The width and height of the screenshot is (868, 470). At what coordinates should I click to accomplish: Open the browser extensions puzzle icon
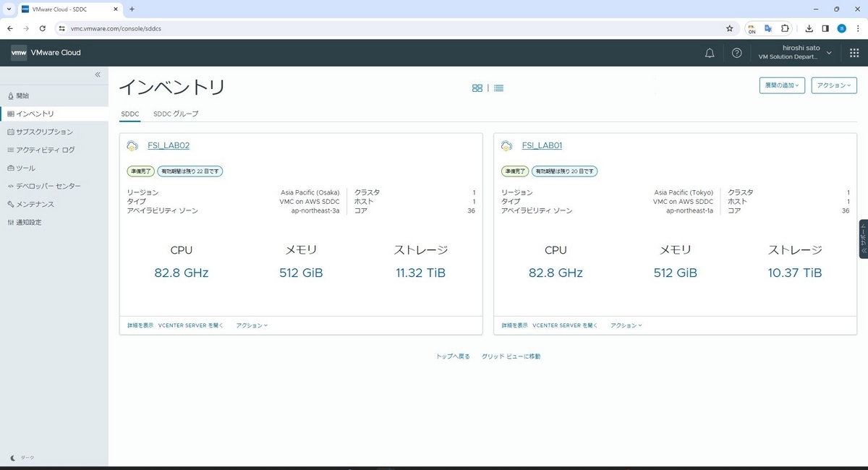click(786, 28)
